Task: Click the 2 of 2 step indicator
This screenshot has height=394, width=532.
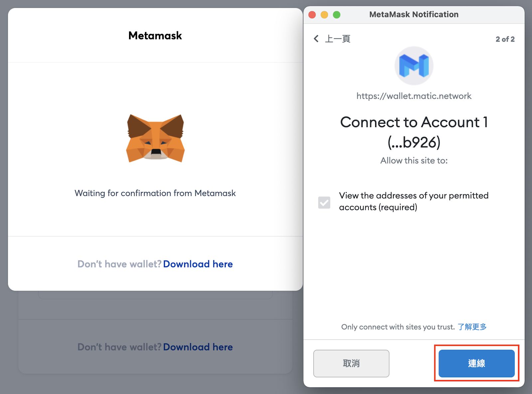Action: [505, 39]
